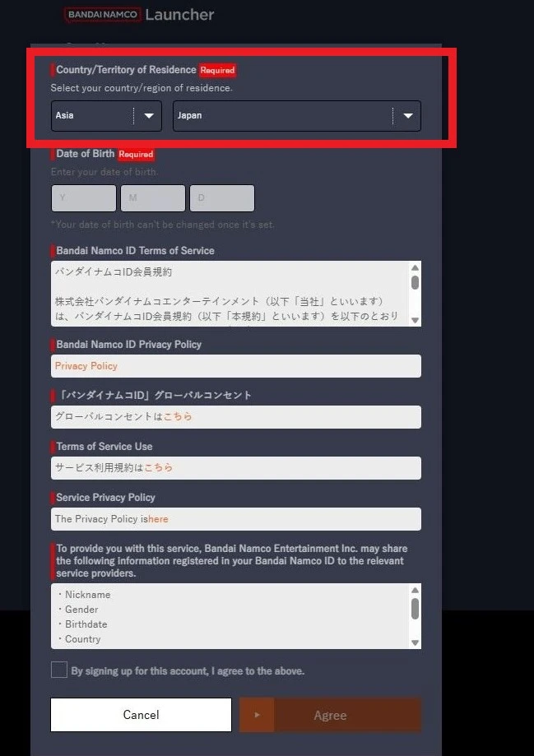The width and height of the screenshot is (534, 756).
Task: Click the Cancel button
Action: point(141,715)
